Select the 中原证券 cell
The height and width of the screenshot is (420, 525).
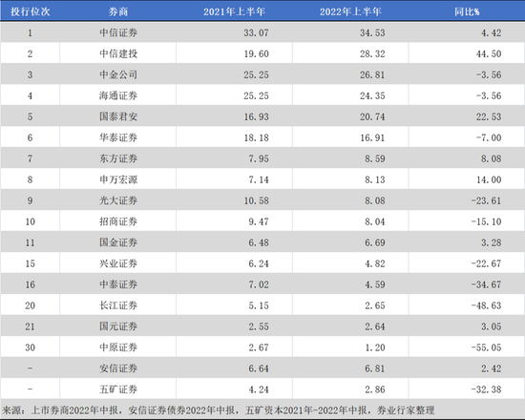[118, 347]
